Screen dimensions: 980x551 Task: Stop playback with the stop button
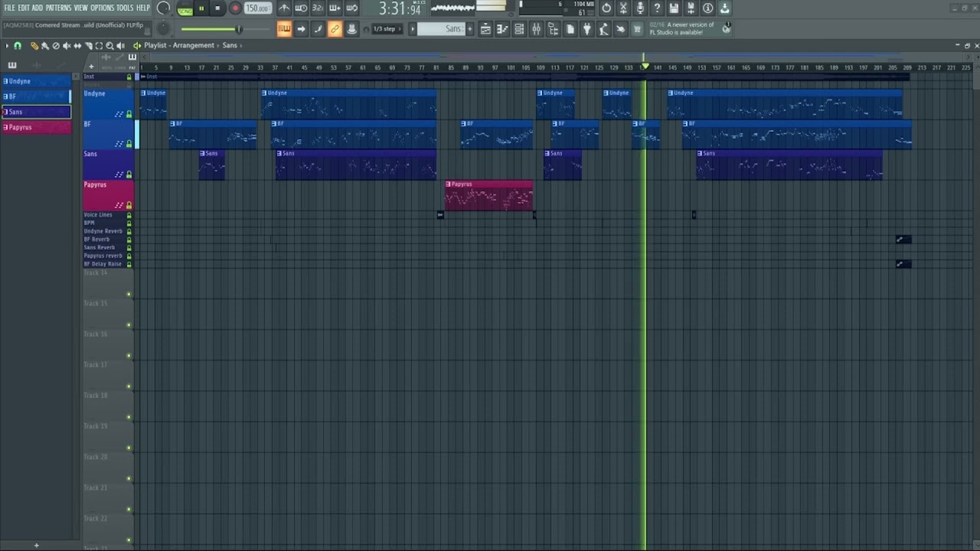[x=217, y=8]
